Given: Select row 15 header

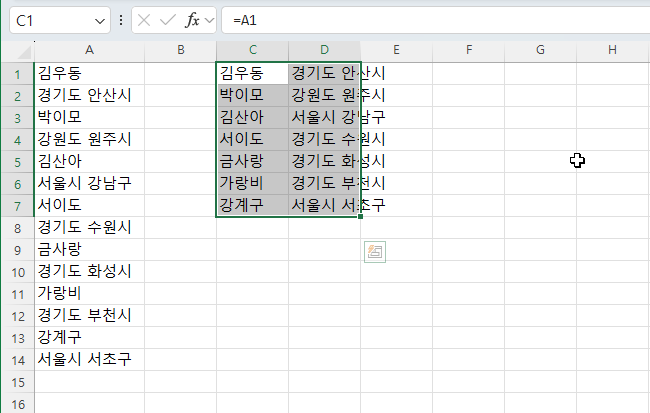Looking at the screenshot, I should point(17,381).
